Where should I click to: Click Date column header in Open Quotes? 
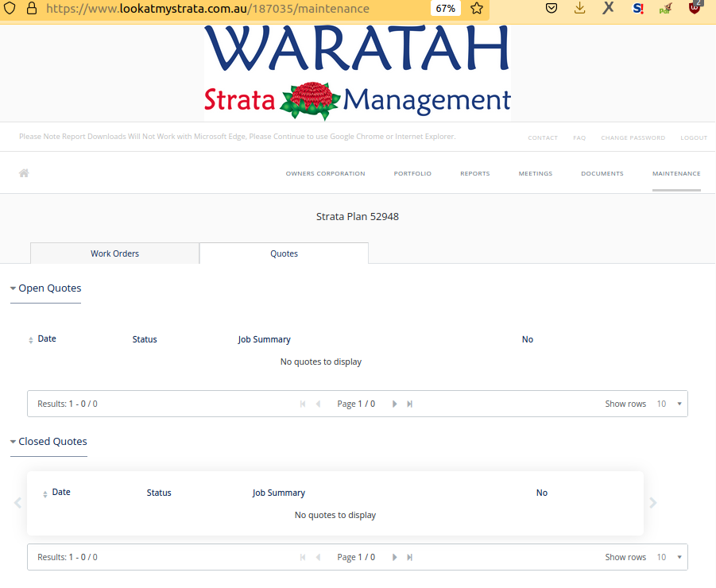point(47,338)
